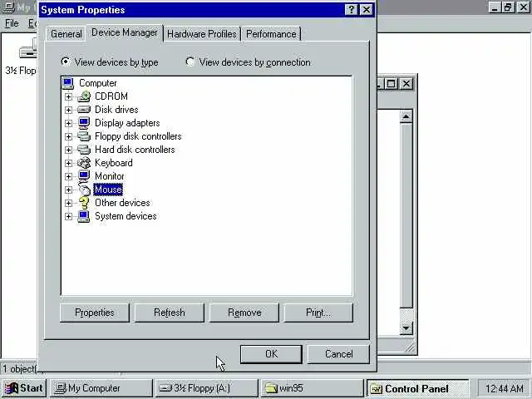Screen dimensions: 532x399
Task: Click the System devices icon
Action: point(84,216)
